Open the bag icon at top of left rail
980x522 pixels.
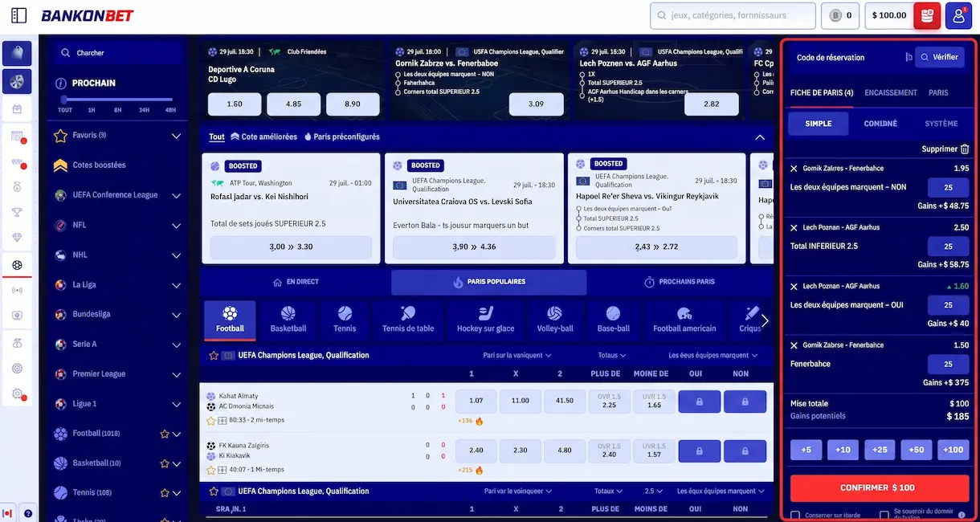(x=17, y=54)
